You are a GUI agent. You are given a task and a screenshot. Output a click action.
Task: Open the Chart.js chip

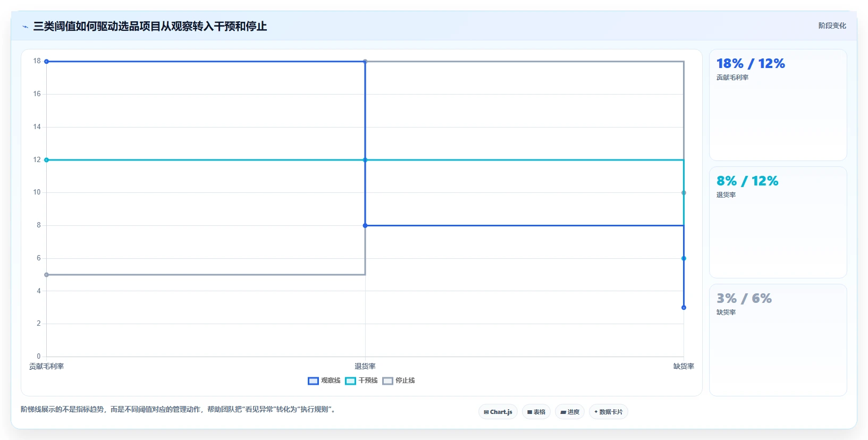498,412
